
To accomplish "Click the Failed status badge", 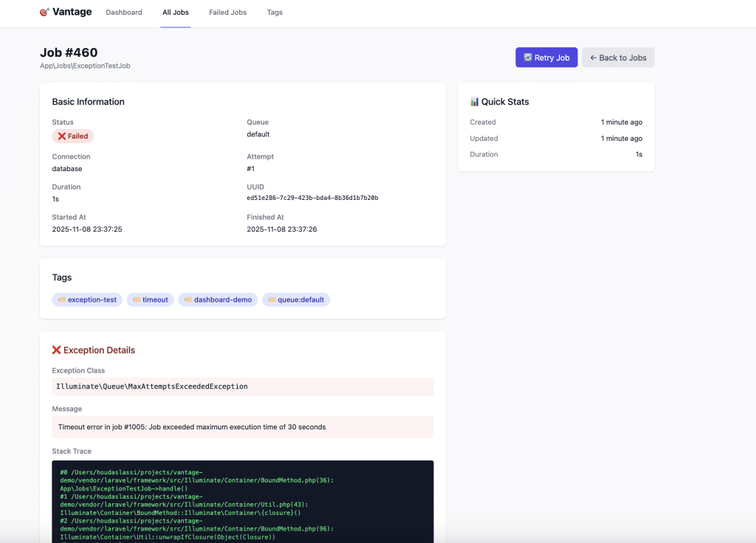I will [72, 136].
